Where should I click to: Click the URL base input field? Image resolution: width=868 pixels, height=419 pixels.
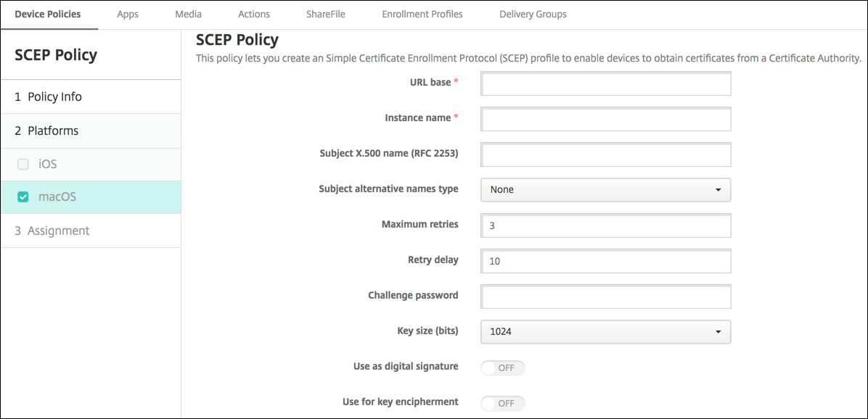tap(605, 83)
